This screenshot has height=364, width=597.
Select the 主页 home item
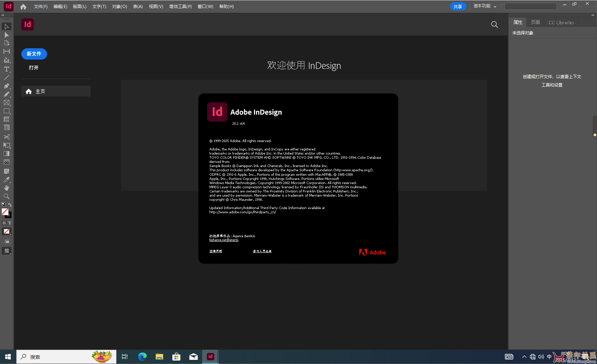pos(56,91)
